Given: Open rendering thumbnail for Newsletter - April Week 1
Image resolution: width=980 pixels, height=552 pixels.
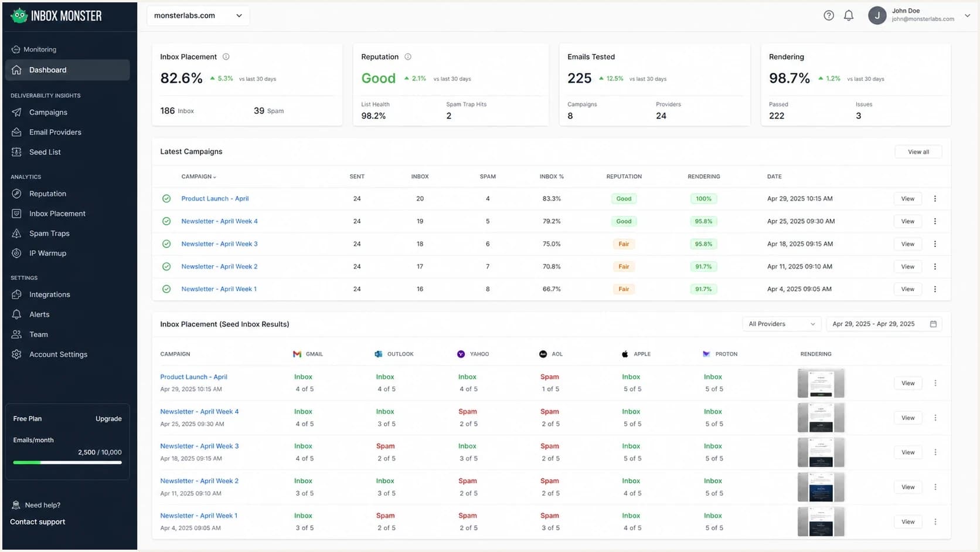Looking at the screenshot, I should [x=821, y=521].
